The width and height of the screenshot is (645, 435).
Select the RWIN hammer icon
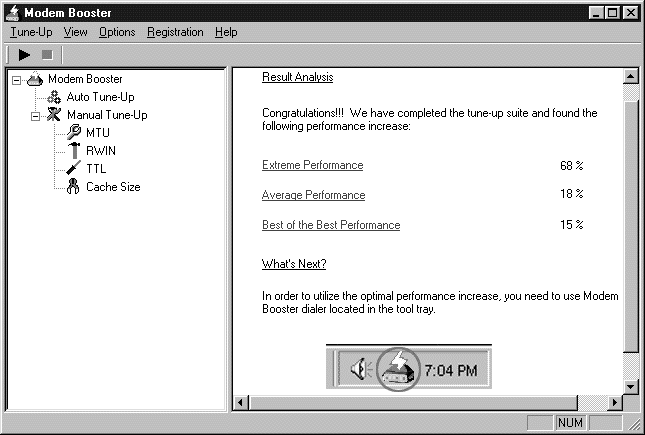74,150
